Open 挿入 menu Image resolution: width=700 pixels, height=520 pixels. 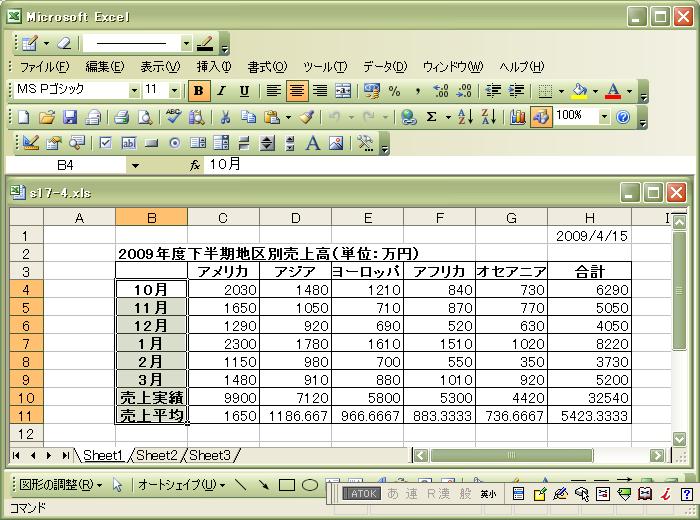tap(214, 67)
